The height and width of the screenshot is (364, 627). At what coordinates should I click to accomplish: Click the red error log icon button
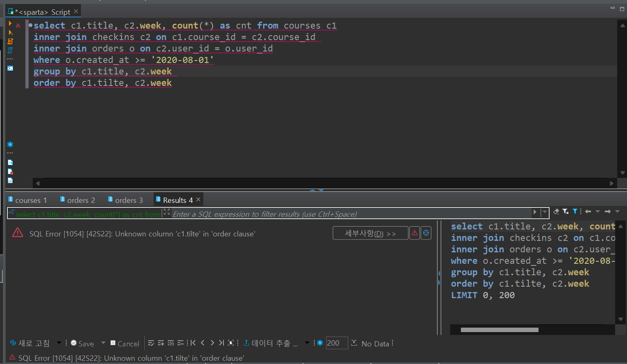(415, 233)
